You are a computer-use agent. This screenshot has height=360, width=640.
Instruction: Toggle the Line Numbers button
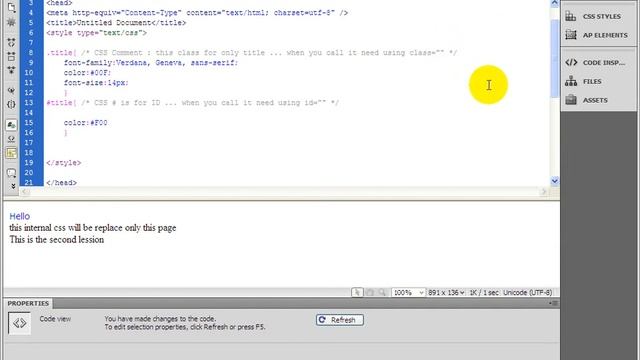point(11,125)
